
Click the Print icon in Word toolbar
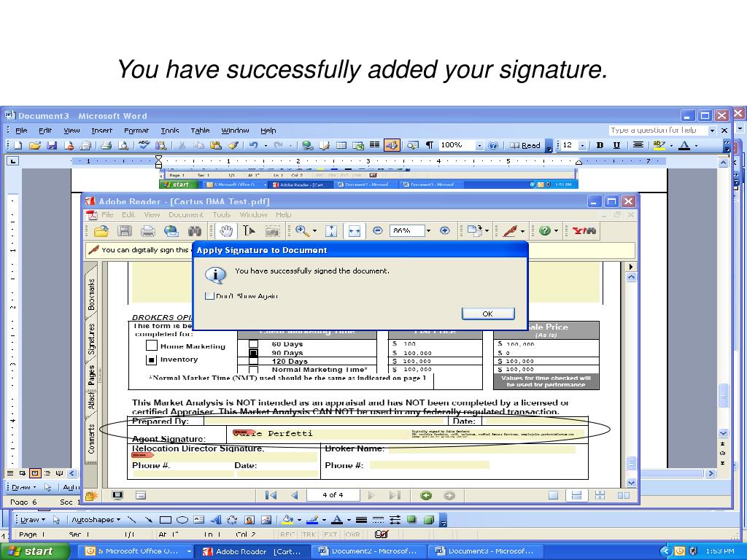coord(106,145)
